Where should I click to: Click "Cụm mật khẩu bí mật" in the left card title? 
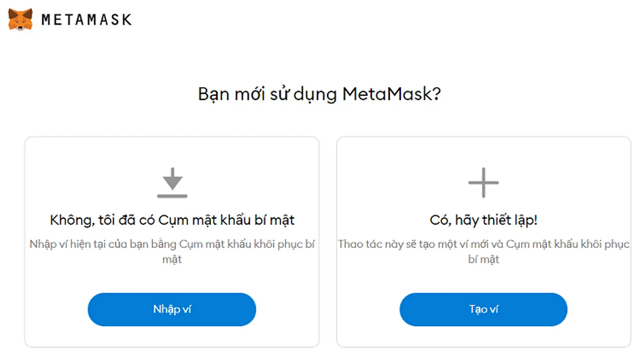[x=226, y=220]
